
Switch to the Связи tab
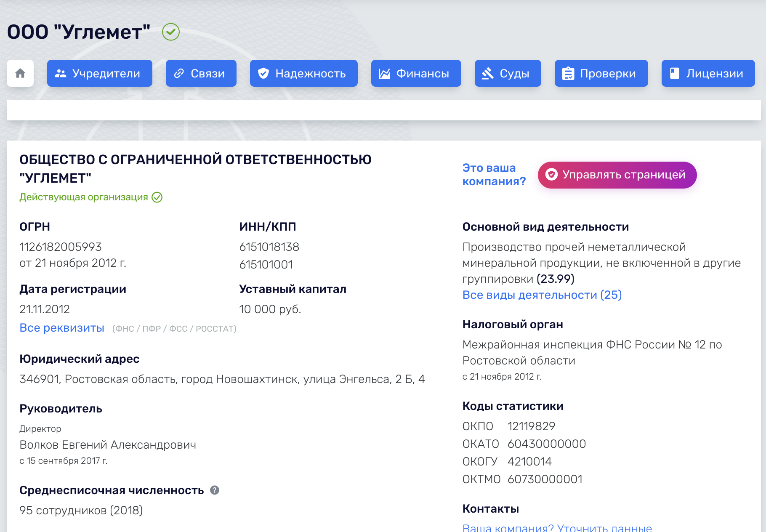(201, 73)
